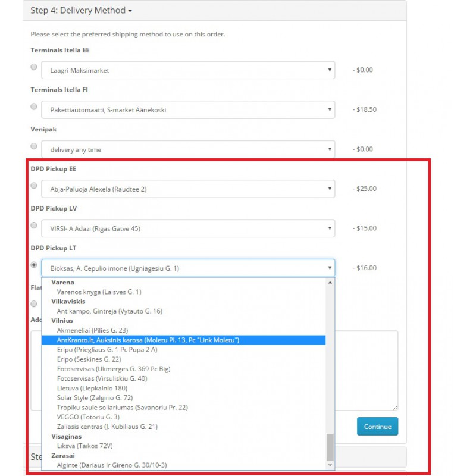Choose Akmeneliai (Pilies G. 23) from list
Screen dimensions: 476x476
[92, 330]
